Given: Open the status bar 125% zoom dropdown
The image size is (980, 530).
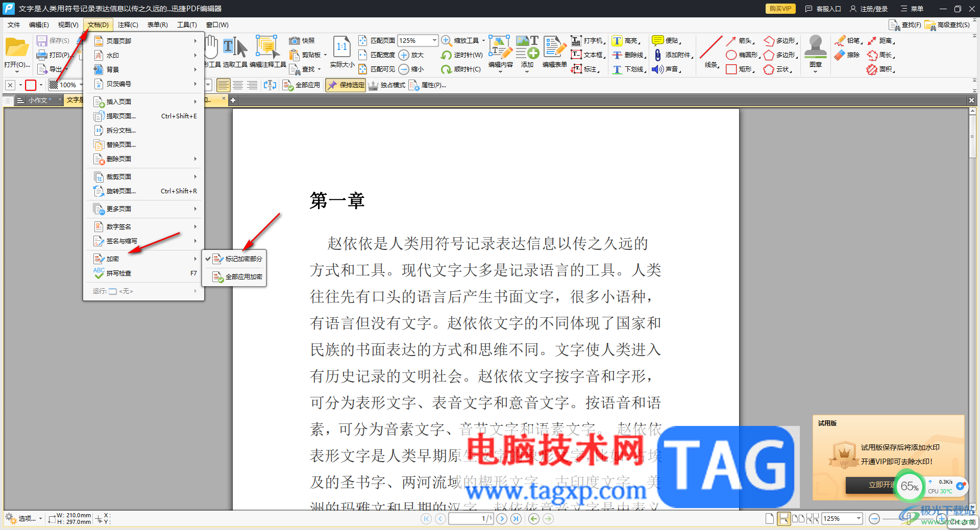Looking at the screenshot, I should (x=859, y=519).
